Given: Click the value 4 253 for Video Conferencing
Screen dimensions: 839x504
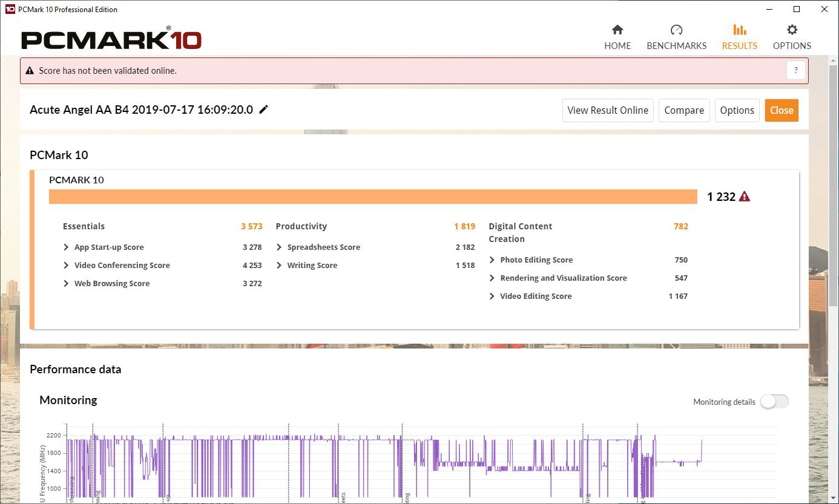Looking at the screenshot, I should pyautogui.click(x=252, y=265).
